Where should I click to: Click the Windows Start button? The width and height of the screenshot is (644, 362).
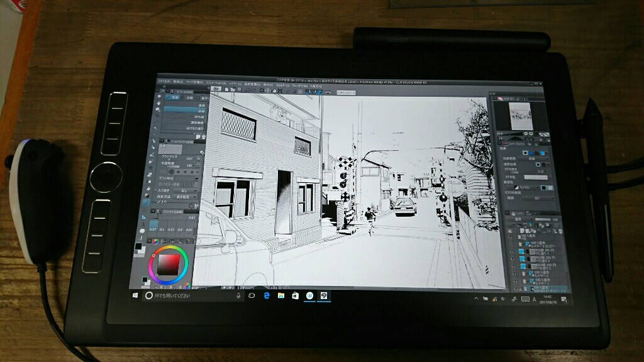[x=135, y=295]
